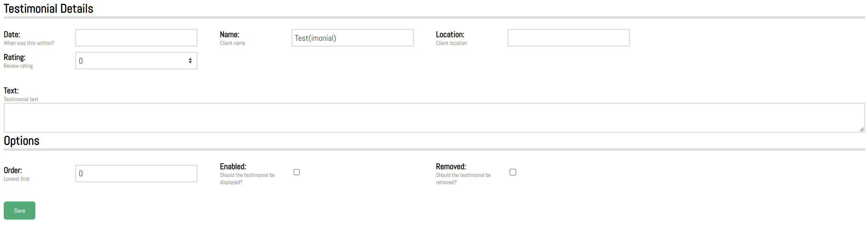The width and height of the screenshot is (868, 226).
Task: Click the "Order:" label
Action: point(13,170)
